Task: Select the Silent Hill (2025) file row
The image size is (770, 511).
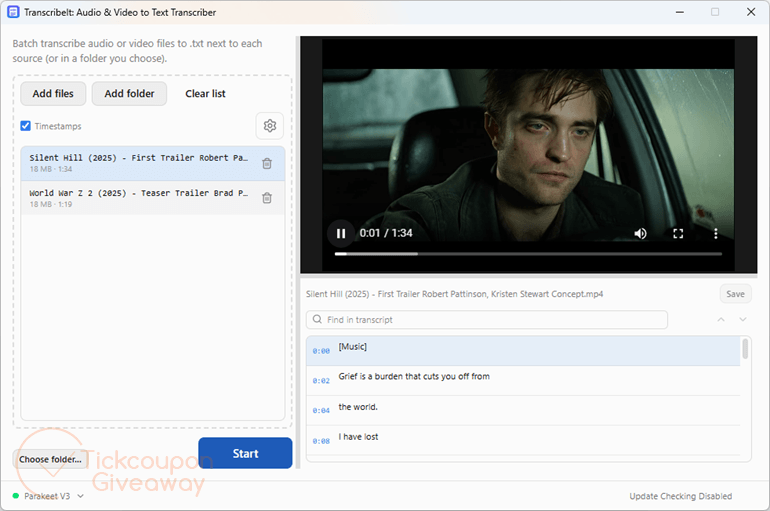Action: point(153,163)
